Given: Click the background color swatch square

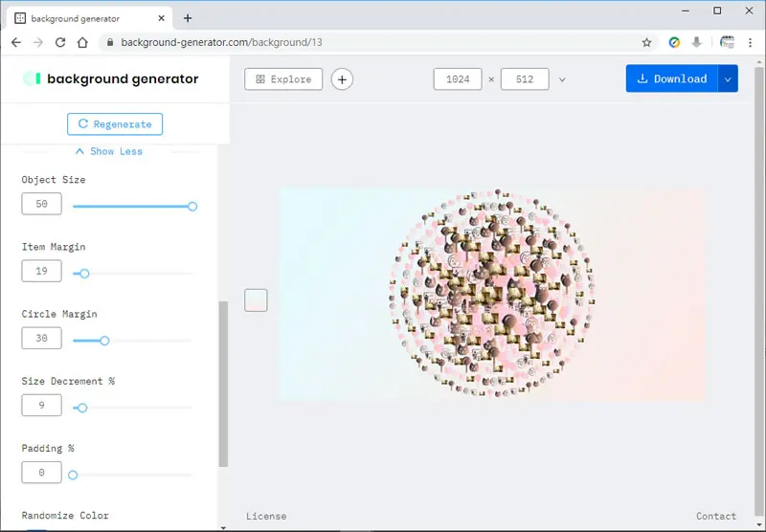Looking at the screenshot, I should point(256,300).
